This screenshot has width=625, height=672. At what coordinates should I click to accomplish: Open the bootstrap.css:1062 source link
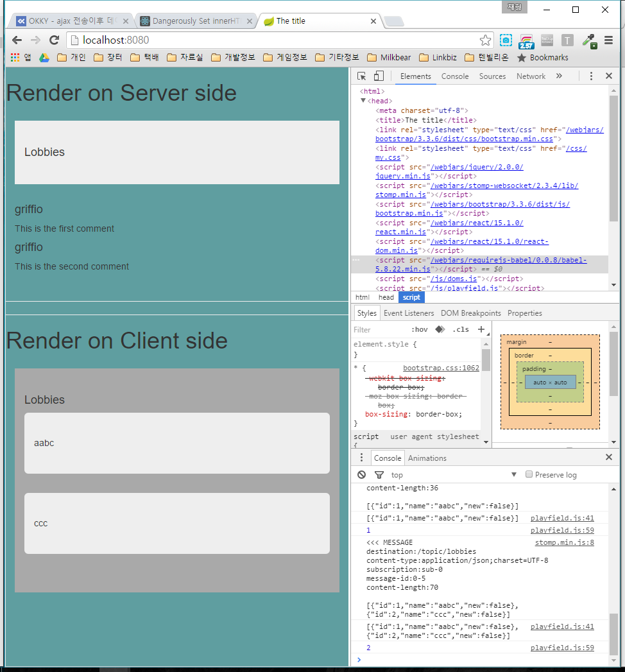pos(441,368)
